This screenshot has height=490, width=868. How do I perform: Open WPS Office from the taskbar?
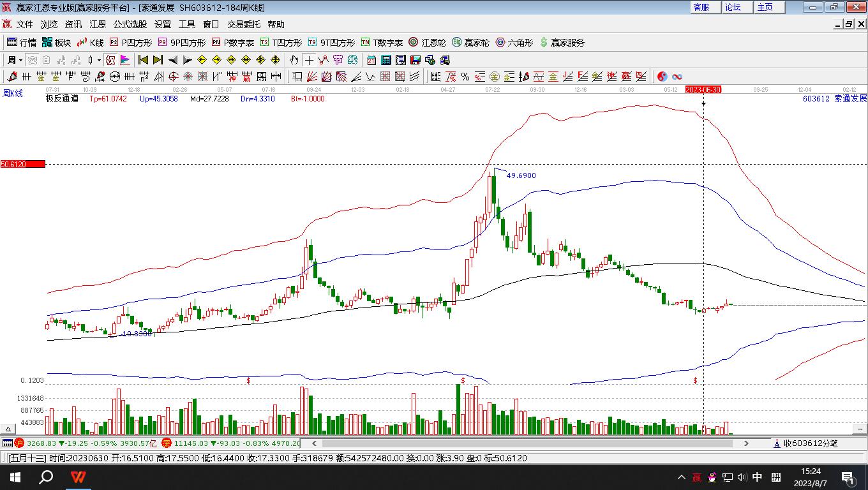pos(78,477)
